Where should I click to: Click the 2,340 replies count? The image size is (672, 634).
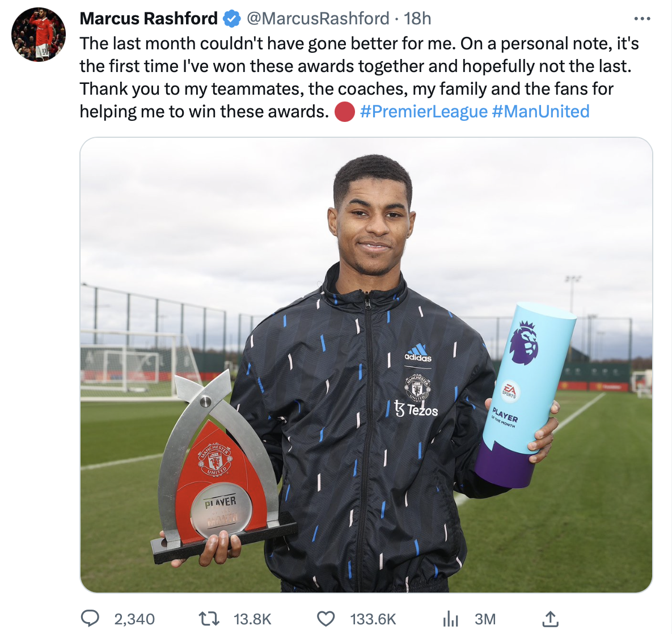point(134,619)
